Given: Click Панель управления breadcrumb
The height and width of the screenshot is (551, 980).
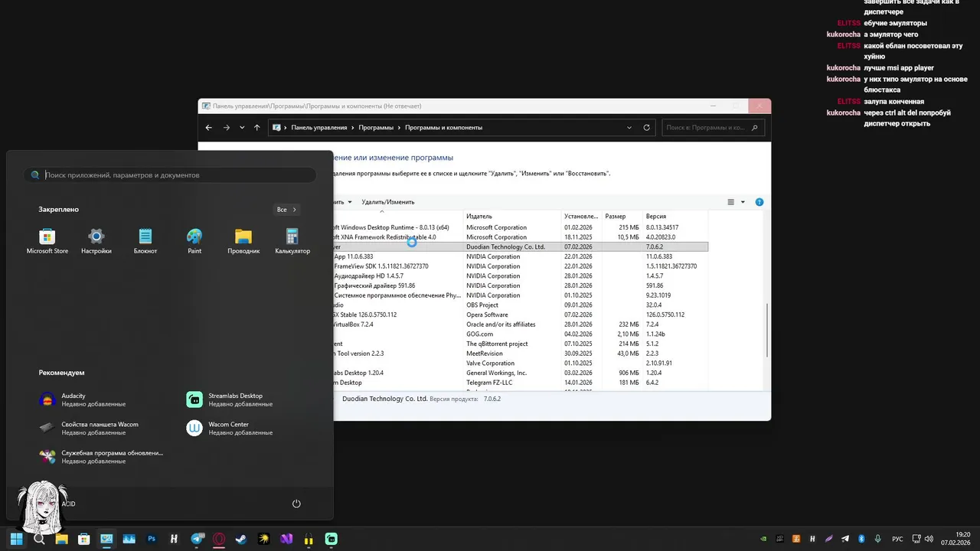Looking at the screenshot, I should (x=319, y=128).
